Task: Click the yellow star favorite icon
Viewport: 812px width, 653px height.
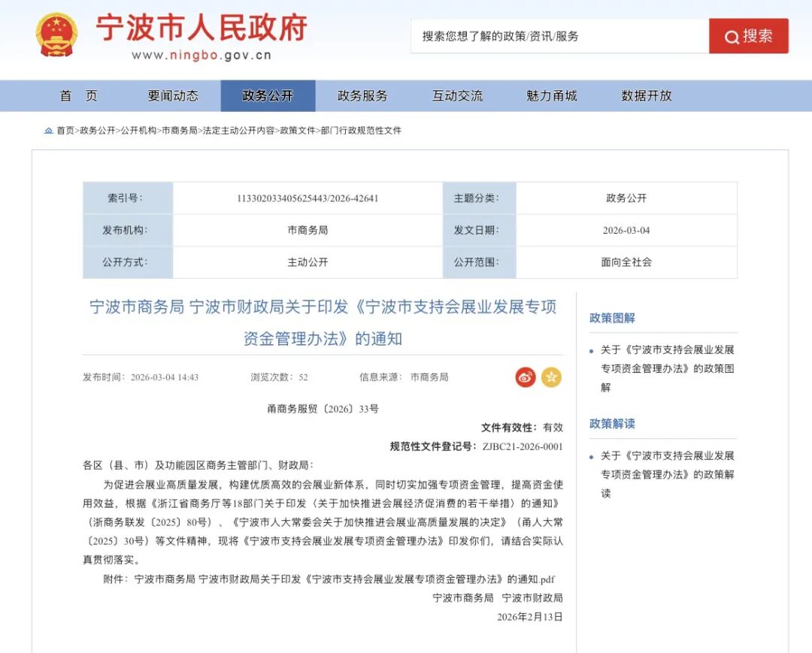Action: pyautogui.click(x=552, y=378)
